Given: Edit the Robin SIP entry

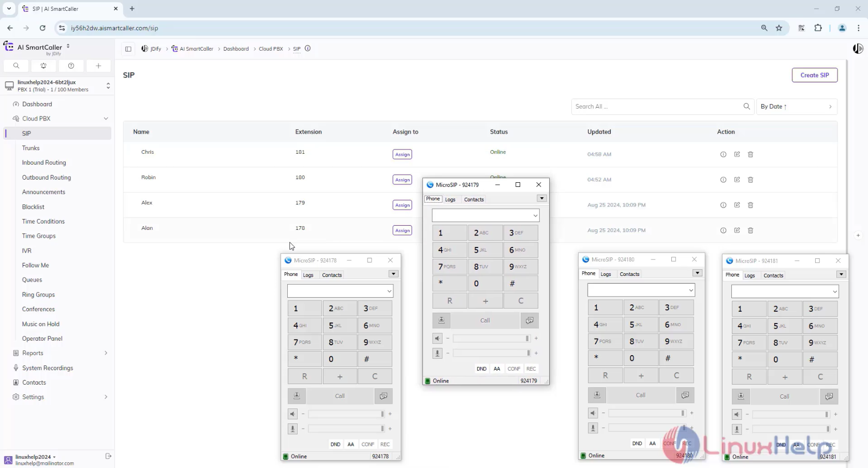Looking at the screenshot, I should [737, 180].
